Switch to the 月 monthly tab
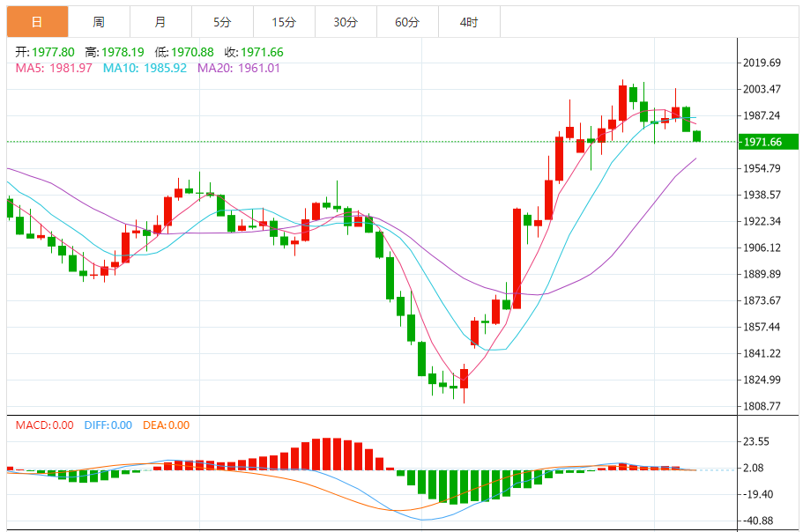 point(160,22)
